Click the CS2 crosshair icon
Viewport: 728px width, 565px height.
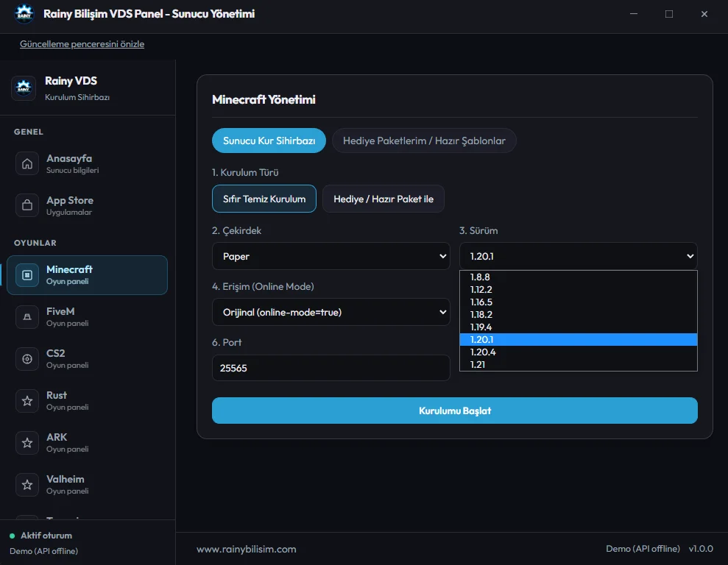tap(27, 359)
